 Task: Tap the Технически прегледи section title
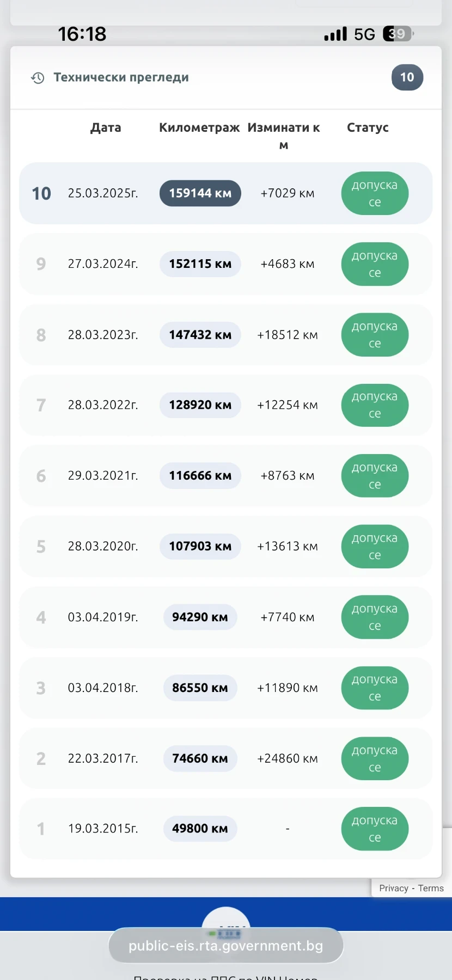pos(121,77)
